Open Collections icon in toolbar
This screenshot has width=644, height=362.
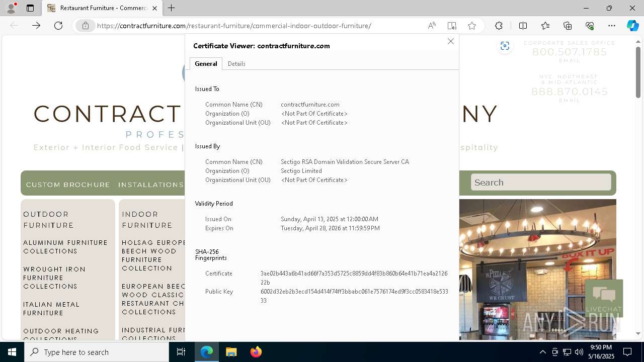[568, 26]
